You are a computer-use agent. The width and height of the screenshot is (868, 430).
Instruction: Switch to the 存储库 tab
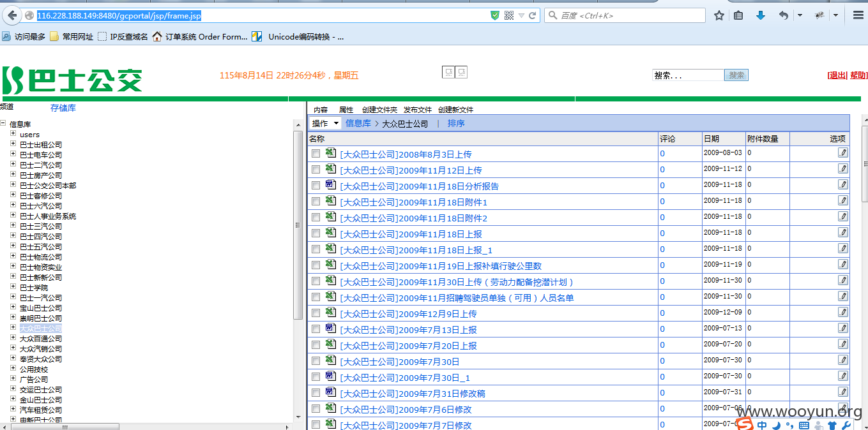pos(63,108)
